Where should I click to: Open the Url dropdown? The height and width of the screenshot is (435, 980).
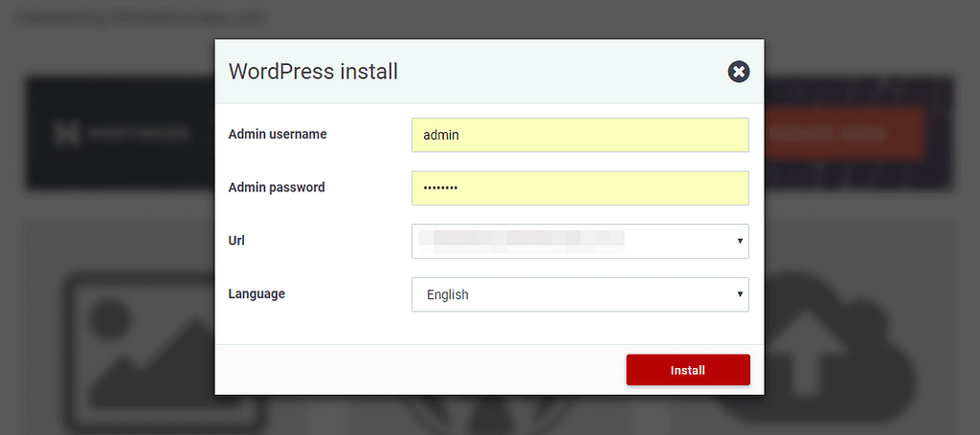pos(580,241)
